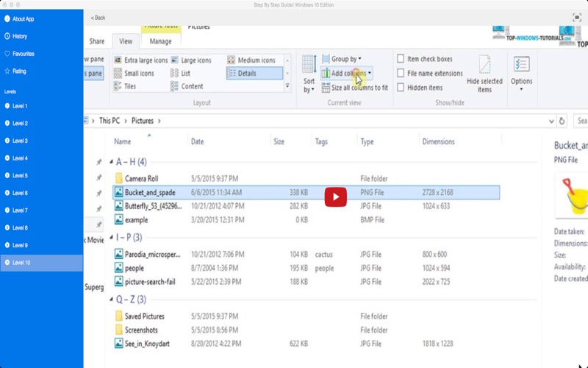The image size is (588, 368).
Task: Collapse the A – H group
Action: point(112,162)
